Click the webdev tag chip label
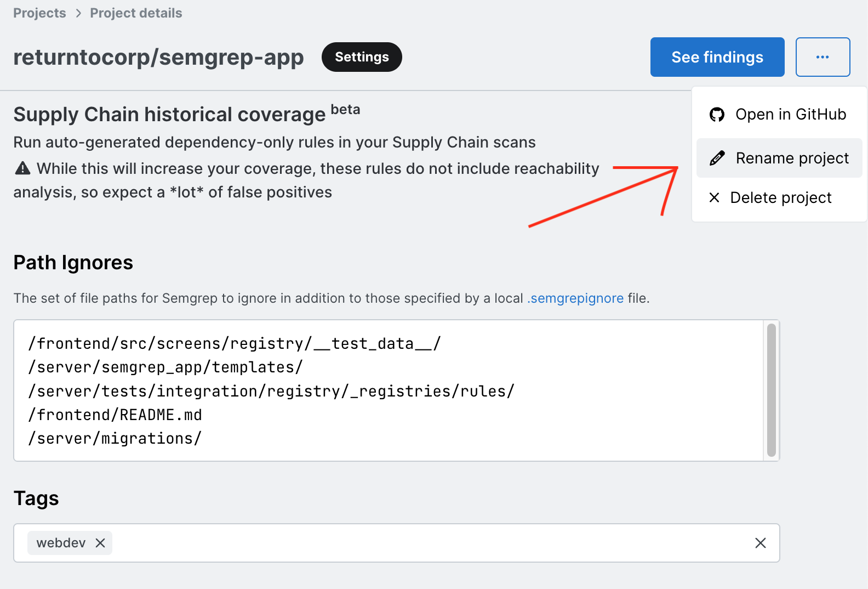This screenshot has width=868, height=589. pos(61,543)
